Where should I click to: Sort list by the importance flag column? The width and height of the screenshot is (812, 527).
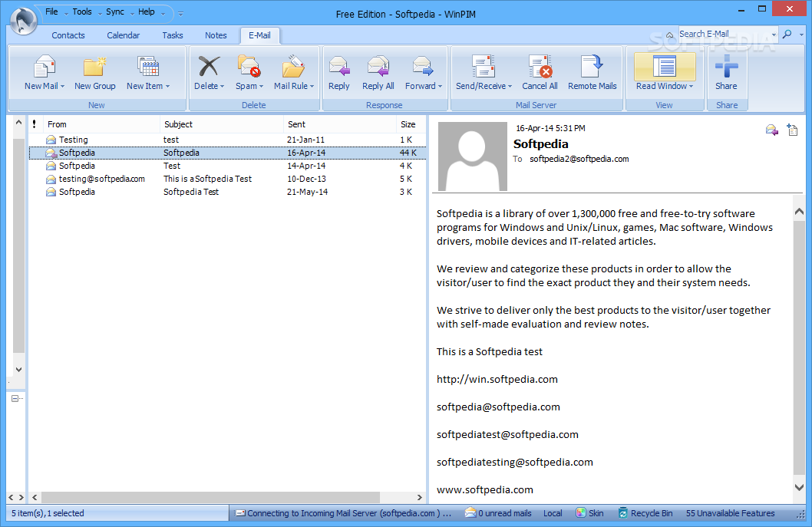click(35, 124)
